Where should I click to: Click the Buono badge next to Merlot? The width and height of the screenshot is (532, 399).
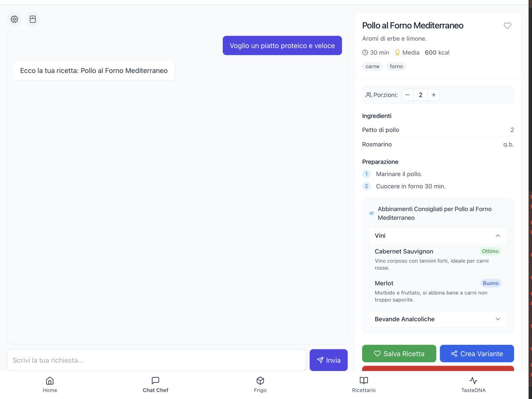click(x=490, y=283)
